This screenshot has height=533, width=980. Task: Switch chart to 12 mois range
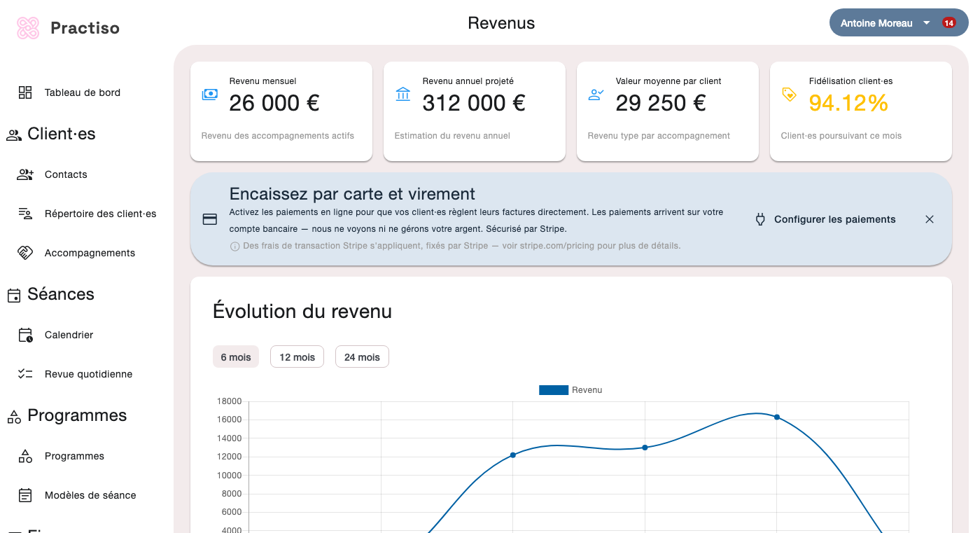tap(297, 357)
